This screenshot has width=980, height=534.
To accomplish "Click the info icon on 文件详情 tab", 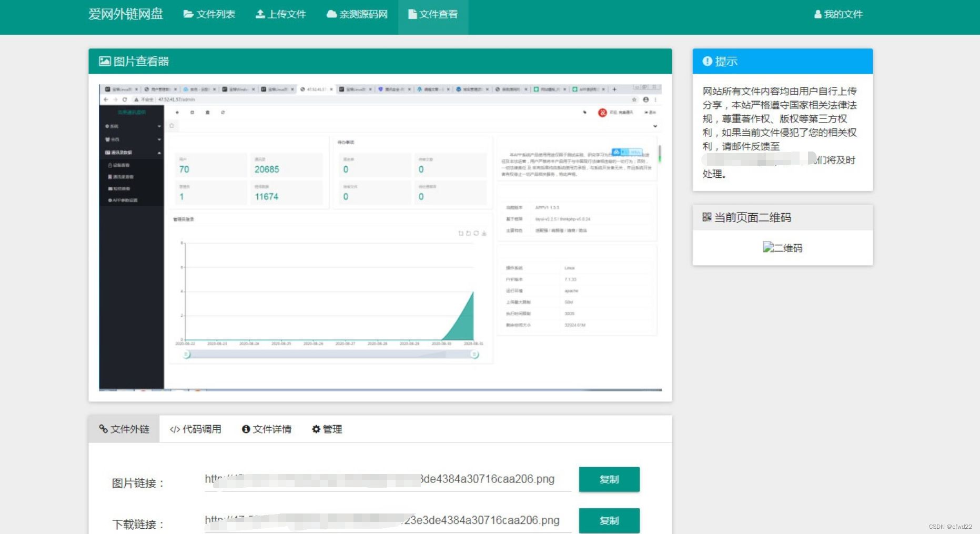I will (x=245, y=429).
